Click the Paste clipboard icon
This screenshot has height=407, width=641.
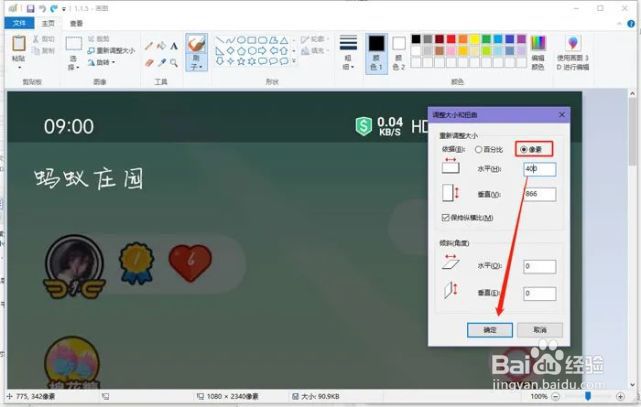click(x=18, y=44)
